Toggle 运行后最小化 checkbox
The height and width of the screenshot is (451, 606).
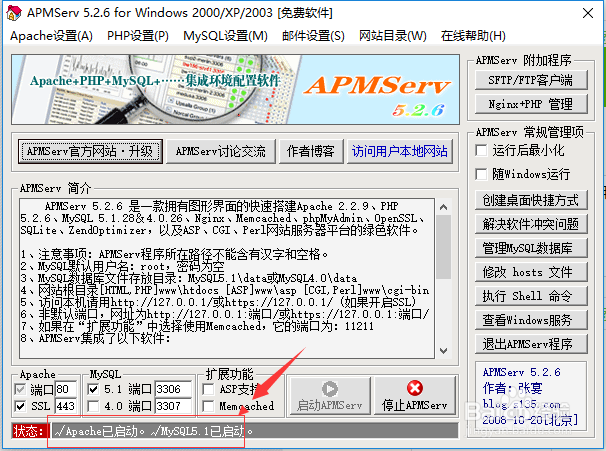481,150
